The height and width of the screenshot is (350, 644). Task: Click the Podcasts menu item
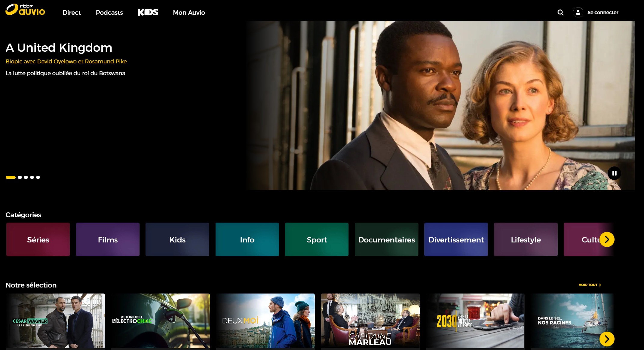(109, 12)
